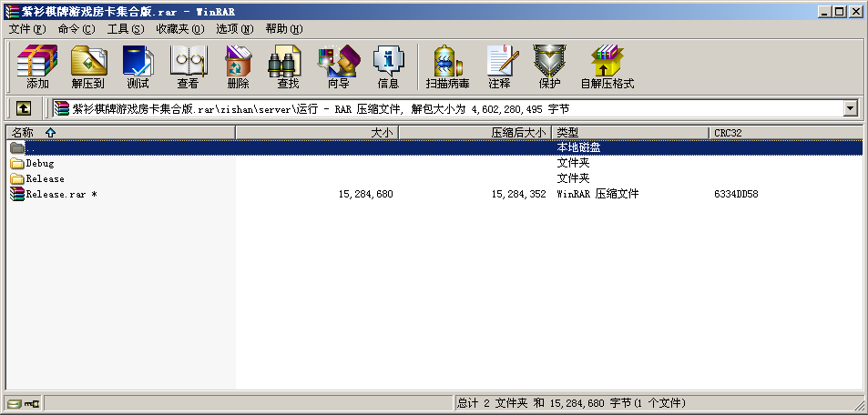Open the Help (帮助) menu
This screenshot has height=415, width=868.
point(284,29)
